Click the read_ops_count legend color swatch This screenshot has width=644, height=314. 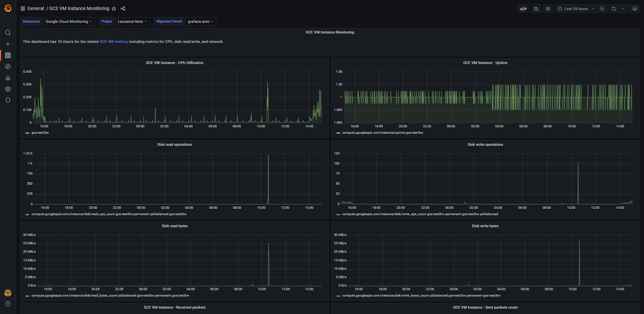click(28, 214)
